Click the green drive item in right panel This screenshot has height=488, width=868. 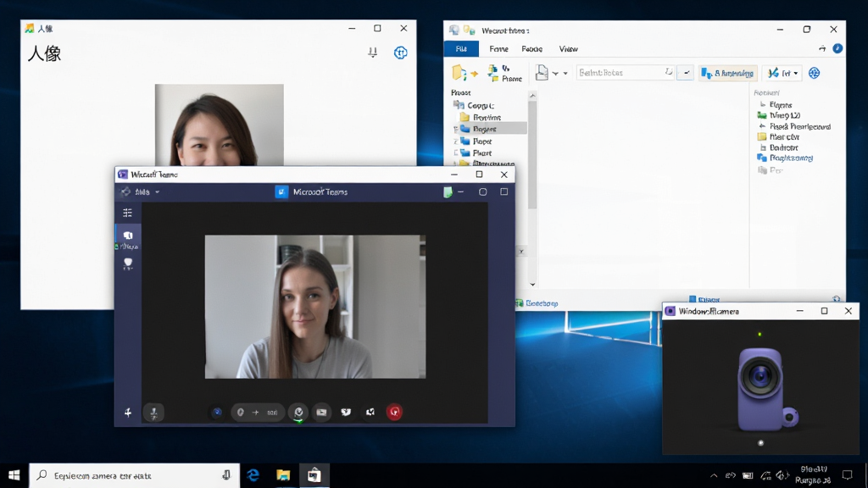click(x=778, y=115)
